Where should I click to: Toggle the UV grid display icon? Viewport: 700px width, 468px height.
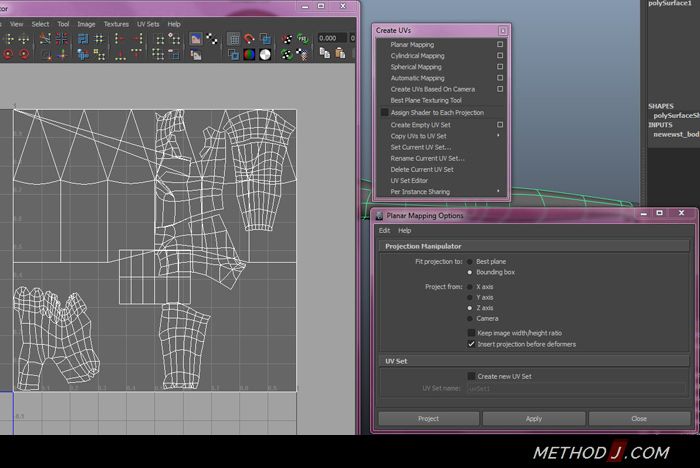[x=233, y=40]
